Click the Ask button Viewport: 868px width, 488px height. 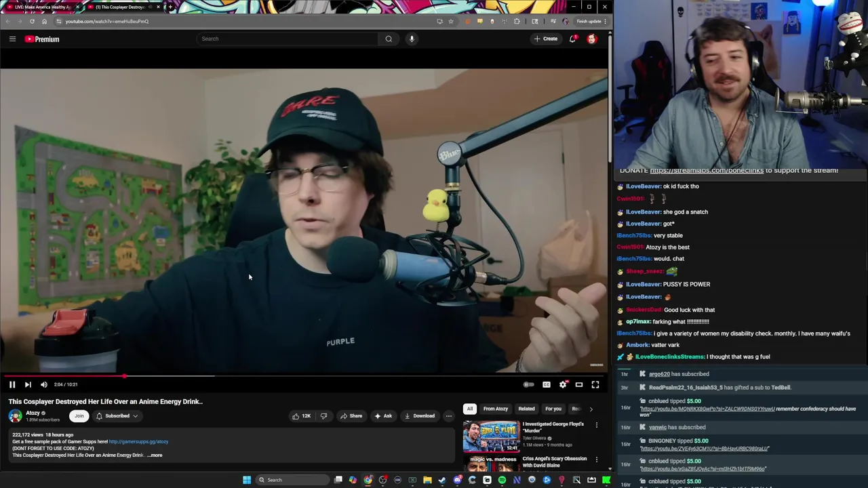[383, 416]
